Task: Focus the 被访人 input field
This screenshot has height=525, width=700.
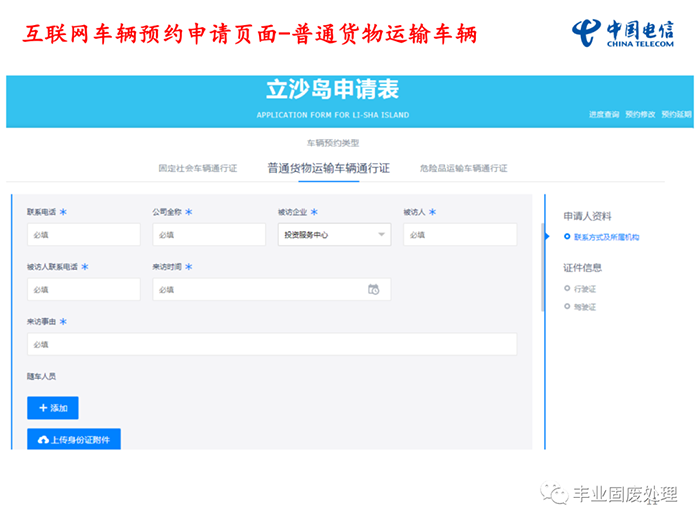Action: coord(460,235)
